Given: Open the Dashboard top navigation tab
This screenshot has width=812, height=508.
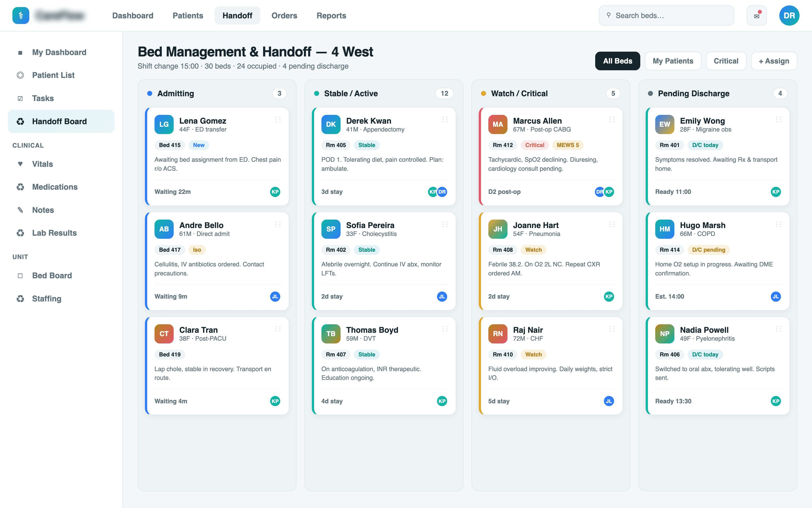Looking at the screenshot, I should [133, 16].
